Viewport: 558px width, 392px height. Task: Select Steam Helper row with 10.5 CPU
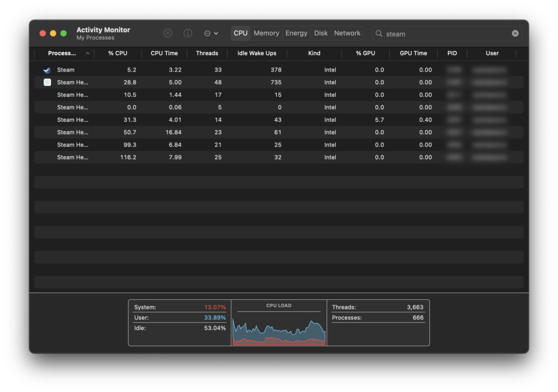click(x=279, y=95)
